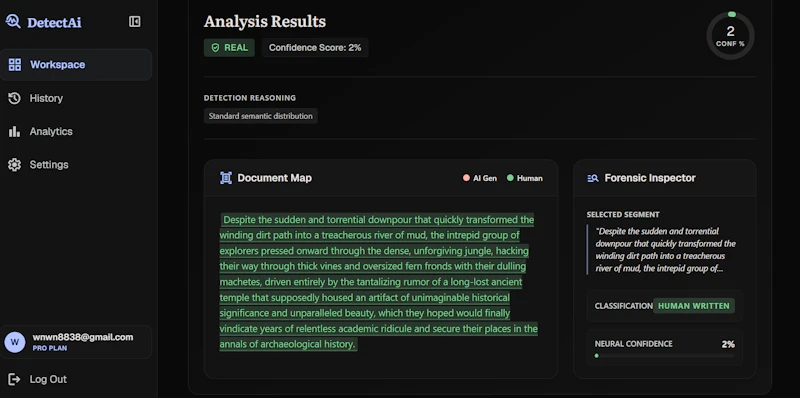Collapse the sidebar panel icon

(135, 21)
